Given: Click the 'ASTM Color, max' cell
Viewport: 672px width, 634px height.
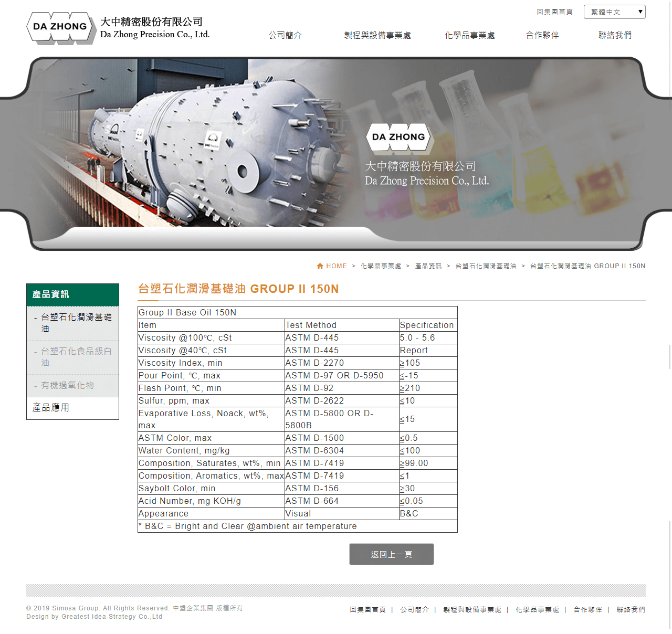Looking at the screenshot, I should point(211,438).
